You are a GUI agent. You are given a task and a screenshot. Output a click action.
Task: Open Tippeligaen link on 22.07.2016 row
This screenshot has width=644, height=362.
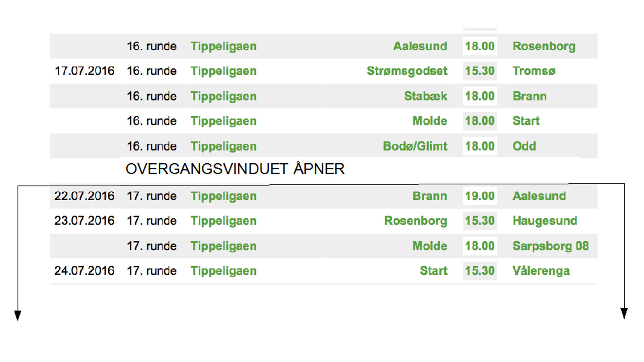click(223, 196)
